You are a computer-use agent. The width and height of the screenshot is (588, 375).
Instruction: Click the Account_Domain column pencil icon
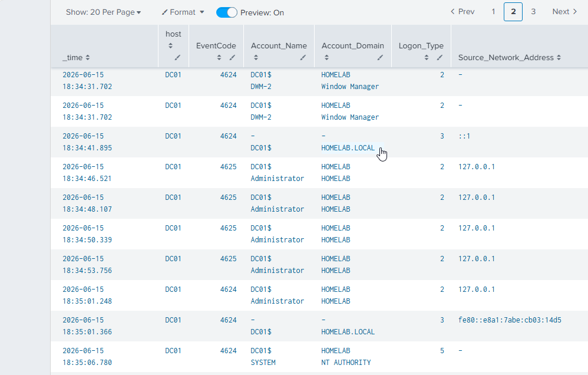(380, 57)
